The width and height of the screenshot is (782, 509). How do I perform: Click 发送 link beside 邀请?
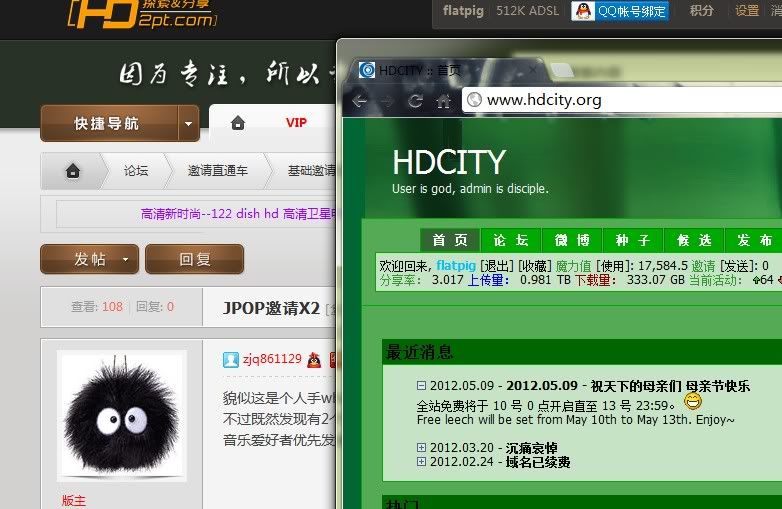click(x=736, y=266)
